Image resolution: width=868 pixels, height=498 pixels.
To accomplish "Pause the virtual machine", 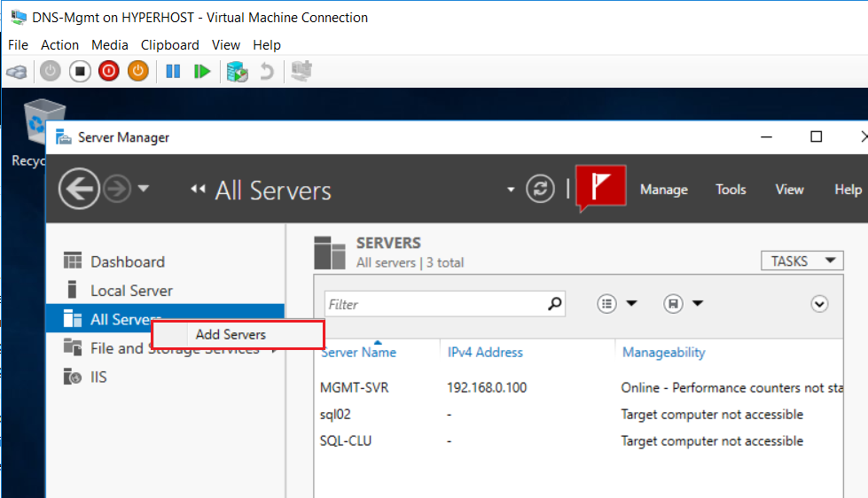I will point(173,72).
